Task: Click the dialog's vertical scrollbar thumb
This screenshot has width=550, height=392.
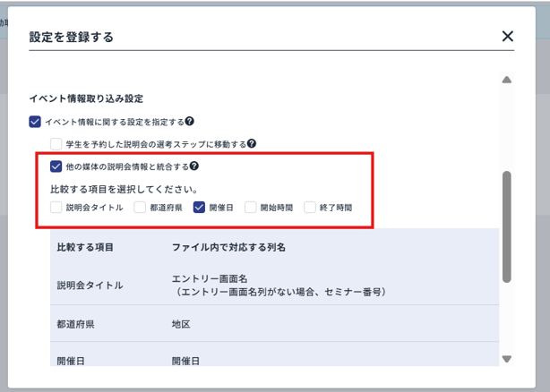Action: [506, 224]
